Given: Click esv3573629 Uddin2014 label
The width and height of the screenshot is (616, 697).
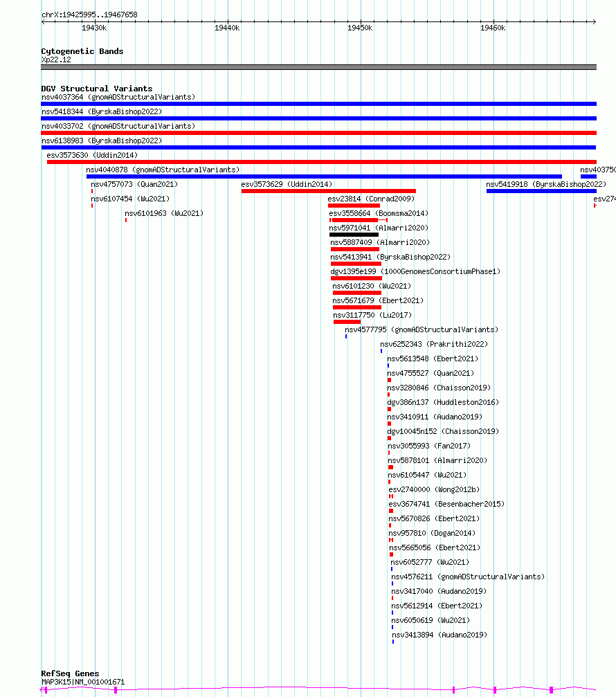Looking at the screenshot, I should pos(287,184).
